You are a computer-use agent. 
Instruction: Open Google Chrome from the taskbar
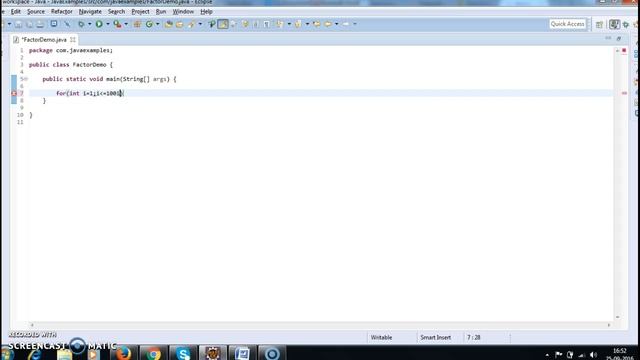coord(153,353)
